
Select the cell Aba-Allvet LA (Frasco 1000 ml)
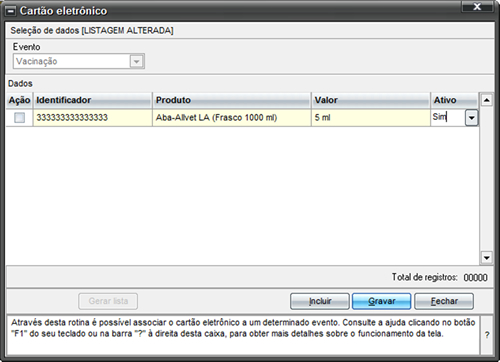coord(232,118)
